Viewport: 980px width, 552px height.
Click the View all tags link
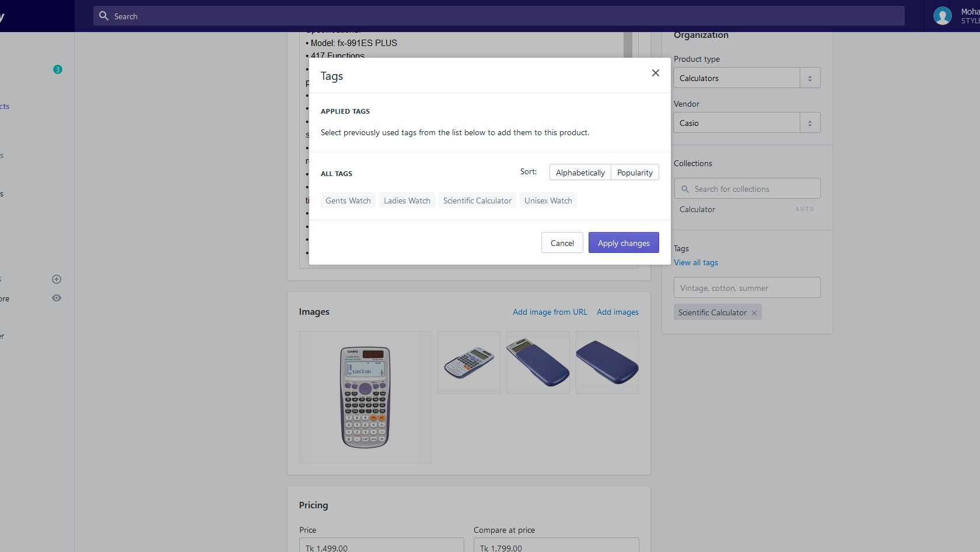click(696, 262)
